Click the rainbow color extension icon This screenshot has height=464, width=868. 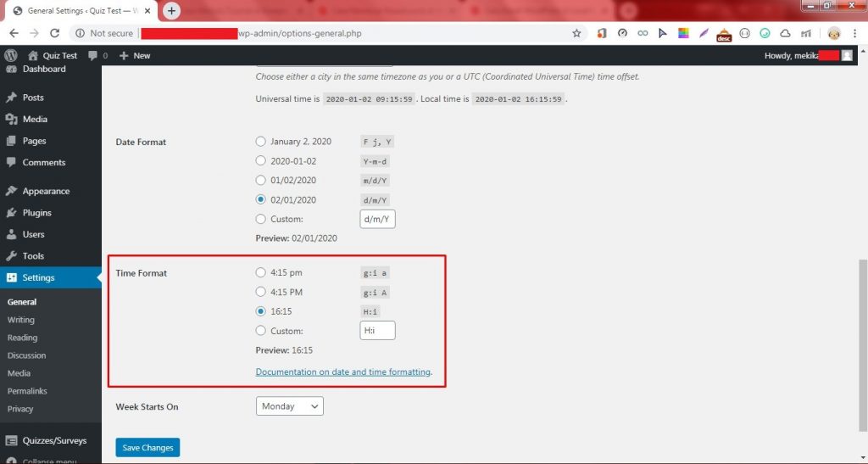click(684, 33)
